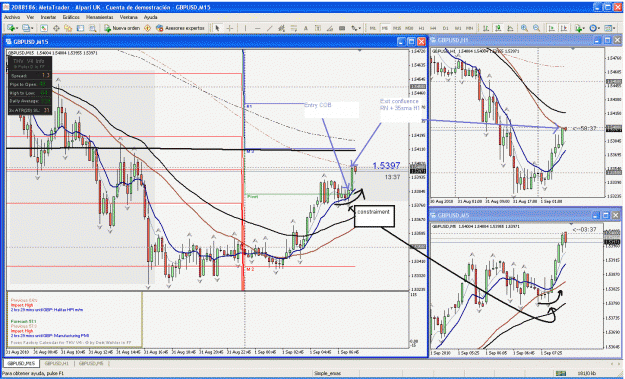Open the Ayuda menu
Image resolution: width=625 pixels, height=379 pixels.
click(150, 17)
